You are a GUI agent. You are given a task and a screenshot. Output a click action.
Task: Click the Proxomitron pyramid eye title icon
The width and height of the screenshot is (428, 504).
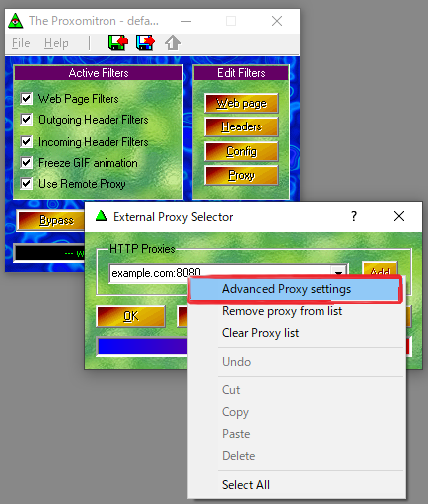pyautogui.click(x=15, y=21)
